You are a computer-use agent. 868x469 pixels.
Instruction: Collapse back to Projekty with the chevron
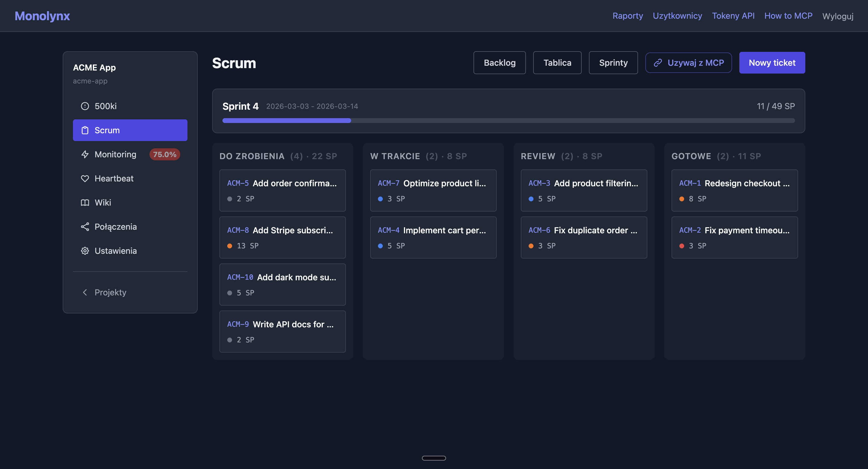point(85,292)
